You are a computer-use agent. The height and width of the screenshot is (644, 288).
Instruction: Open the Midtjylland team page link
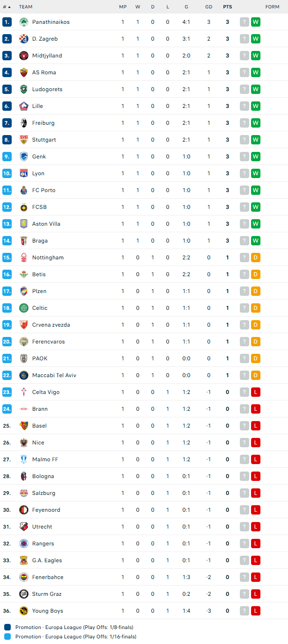point(47,56)
